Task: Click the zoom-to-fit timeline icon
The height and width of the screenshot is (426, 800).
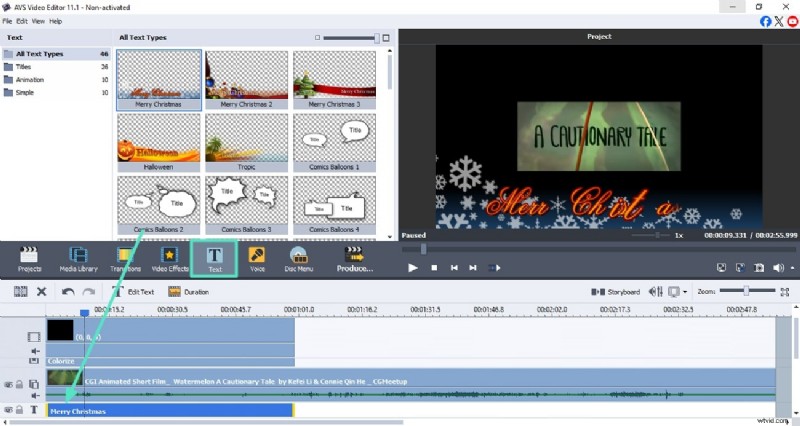Action: tap(785, 292)
